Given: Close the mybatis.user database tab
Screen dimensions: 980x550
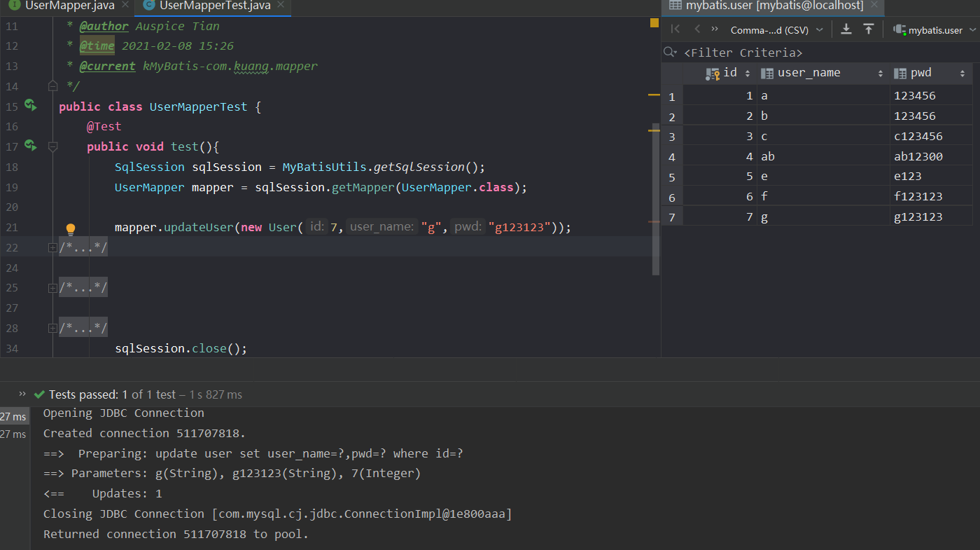Looking at the screenshot, I should 875,6.
